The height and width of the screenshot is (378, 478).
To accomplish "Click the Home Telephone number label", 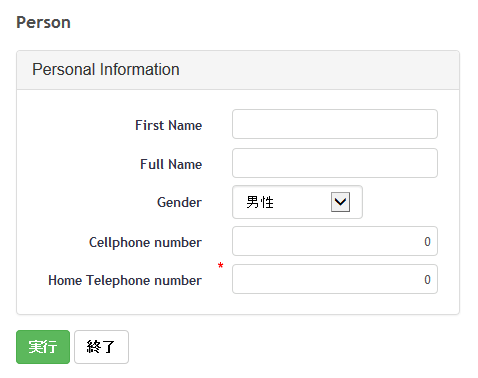I will [125, 280].
